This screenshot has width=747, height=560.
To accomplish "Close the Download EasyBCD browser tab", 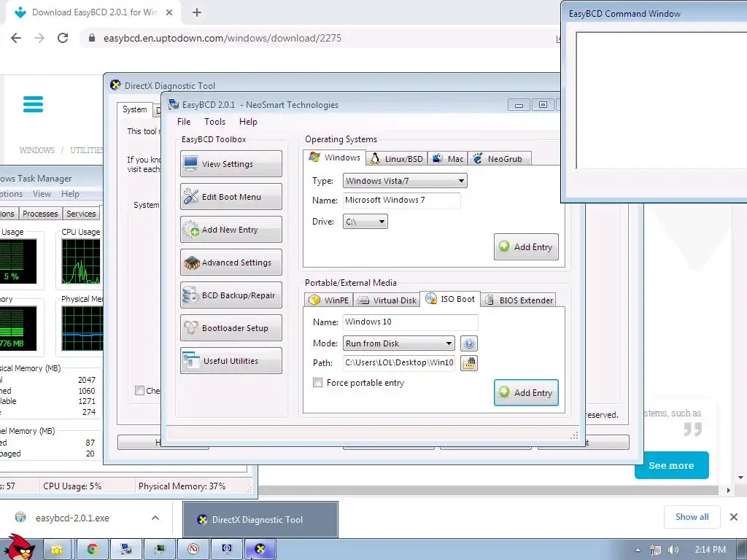I will 169,13.
